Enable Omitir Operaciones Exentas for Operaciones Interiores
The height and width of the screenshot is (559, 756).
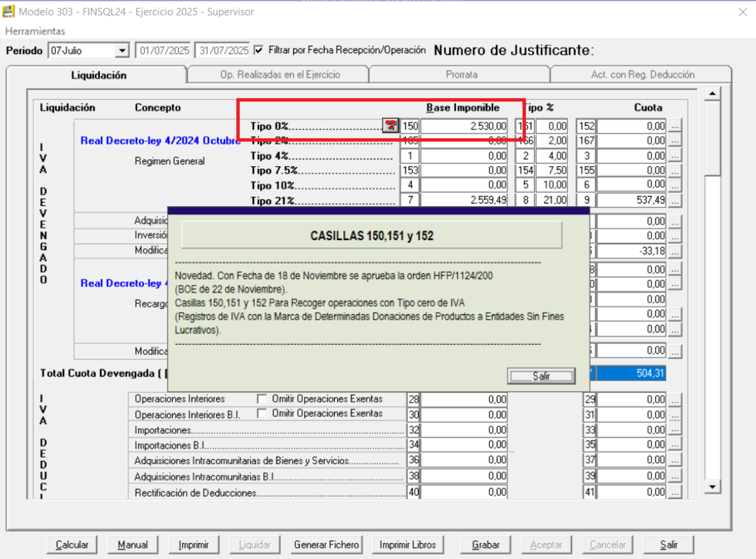pos(262,399)
